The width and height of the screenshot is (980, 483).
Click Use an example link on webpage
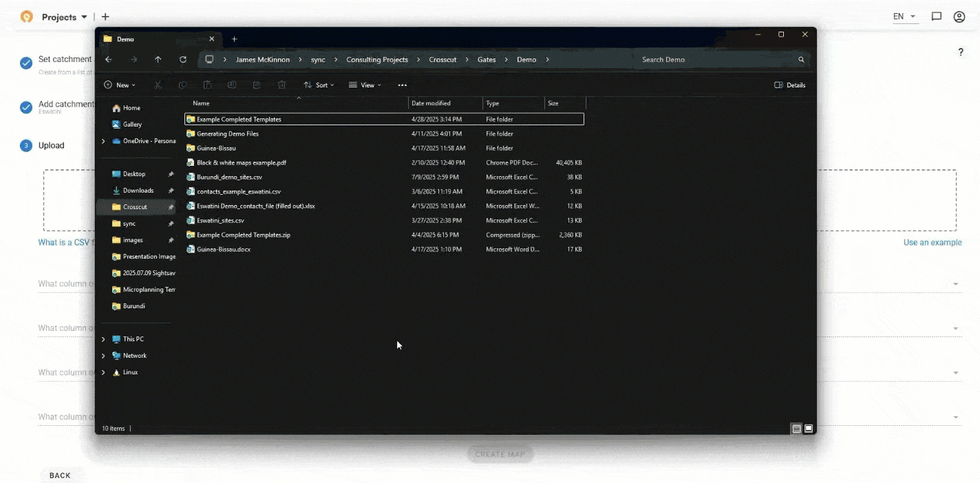pyautogui.click(x=933, y=242)
